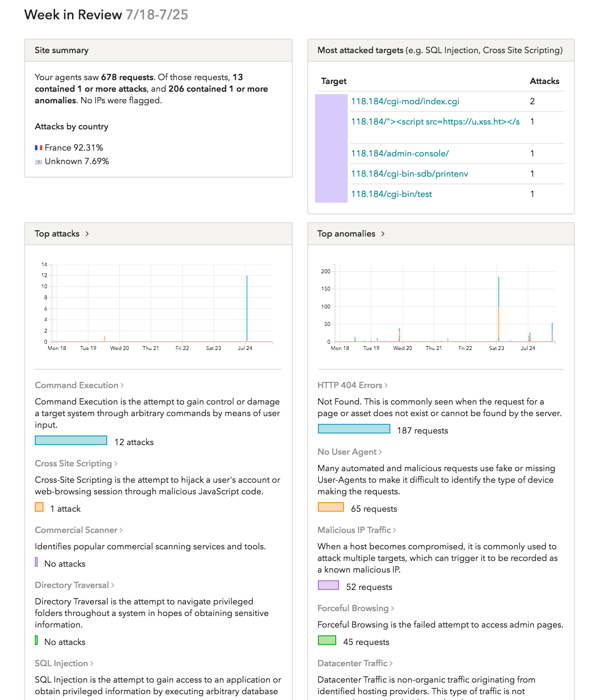
Task: Open the admin-console target link
Action: (400, 153)
